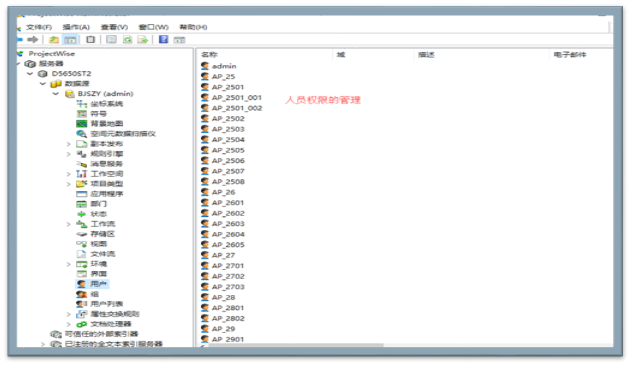631x366 pixels.
Task: Expand the 环境 node
Action: click(x=68, y=264)
